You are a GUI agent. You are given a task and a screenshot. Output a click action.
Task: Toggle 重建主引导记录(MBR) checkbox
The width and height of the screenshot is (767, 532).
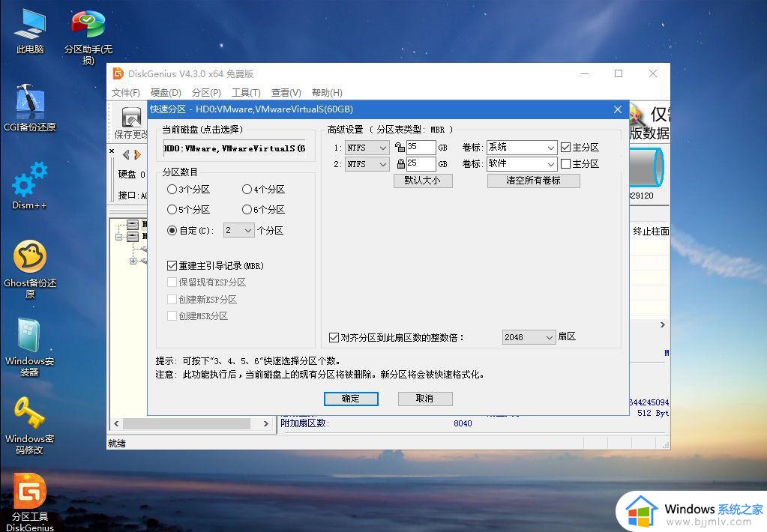click(216, 265)
